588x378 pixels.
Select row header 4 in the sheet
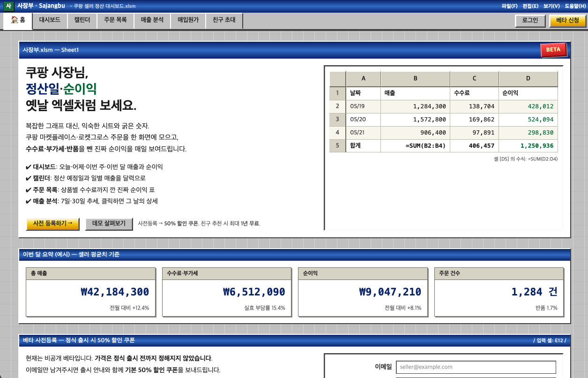coord(337,133)
